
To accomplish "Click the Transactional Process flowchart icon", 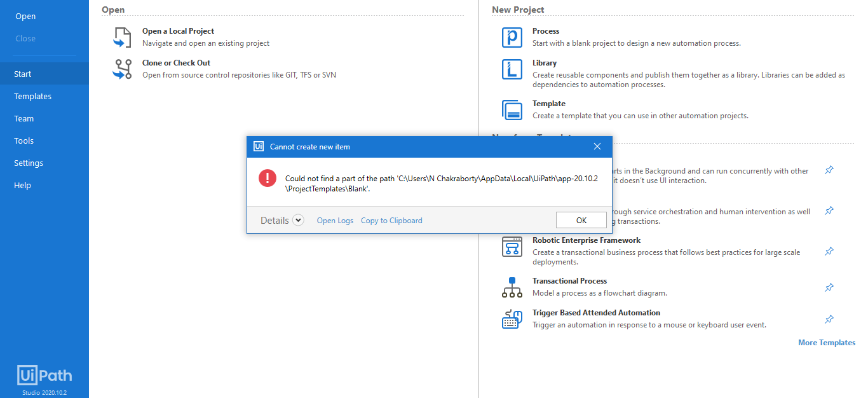I will (x=512, y=287).
